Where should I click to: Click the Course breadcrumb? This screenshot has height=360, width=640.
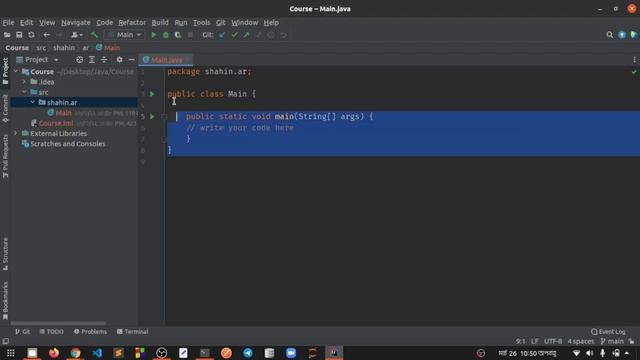pyautogui.click(x=17, y=48)
